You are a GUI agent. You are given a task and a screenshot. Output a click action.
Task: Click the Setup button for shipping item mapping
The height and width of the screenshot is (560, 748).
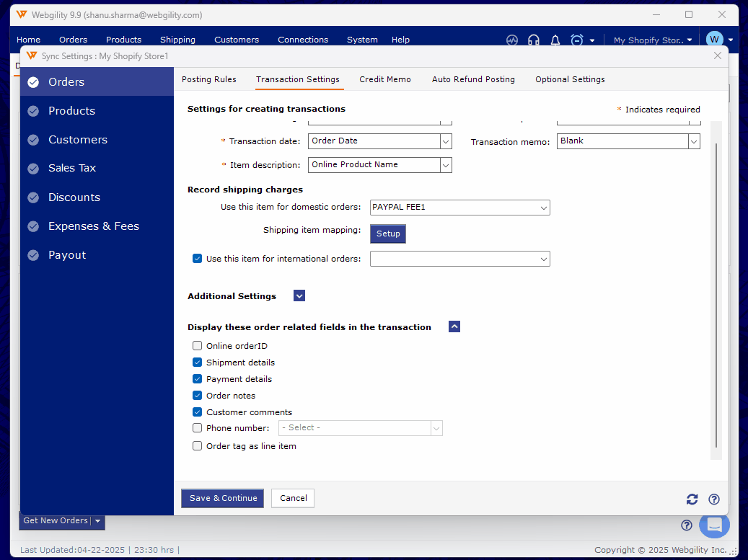pos(388,234)
